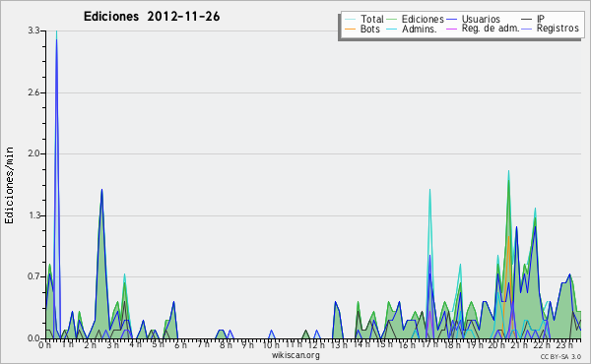Select the 'Ediciones' legend label
The image size is (591, 364).
point(423,19)
